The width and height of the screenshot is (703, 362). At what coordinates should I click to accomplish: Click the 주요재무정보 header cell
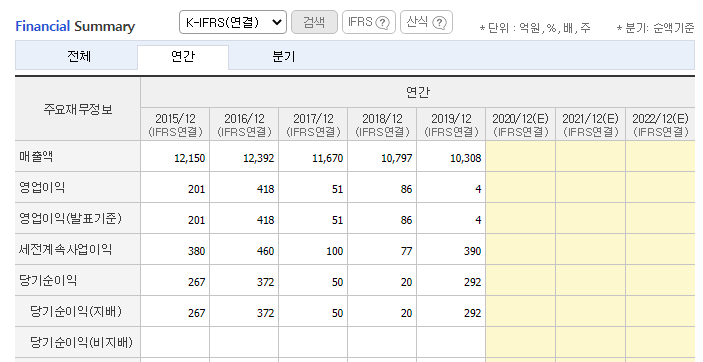tap(78, 109)
